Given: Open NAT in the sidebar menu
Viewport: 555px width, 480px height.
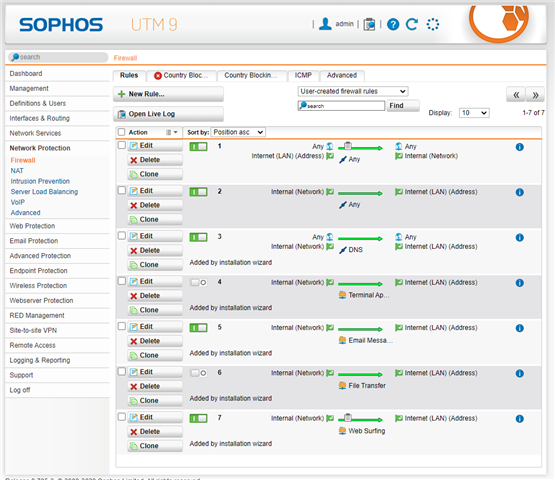Looking at the screenshot, I should [x=17, y=171].
